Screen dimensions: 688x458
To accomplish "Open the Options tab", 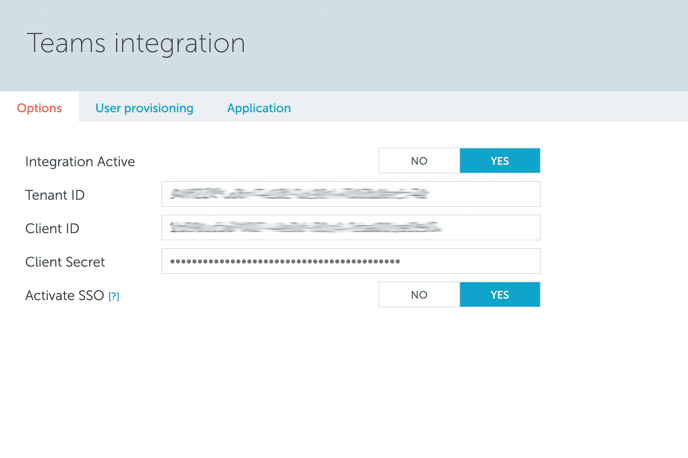I will pyautogui.click(x=39, y=108).
